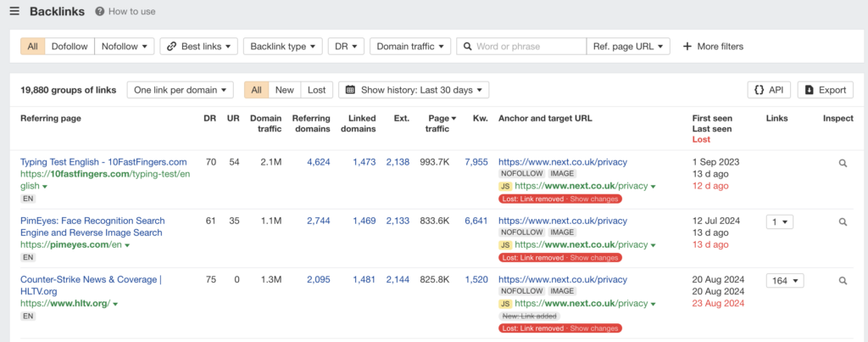The image size is (868, 342).
Task: Open the Best links dropdown
Action: (x=198, y=47)
